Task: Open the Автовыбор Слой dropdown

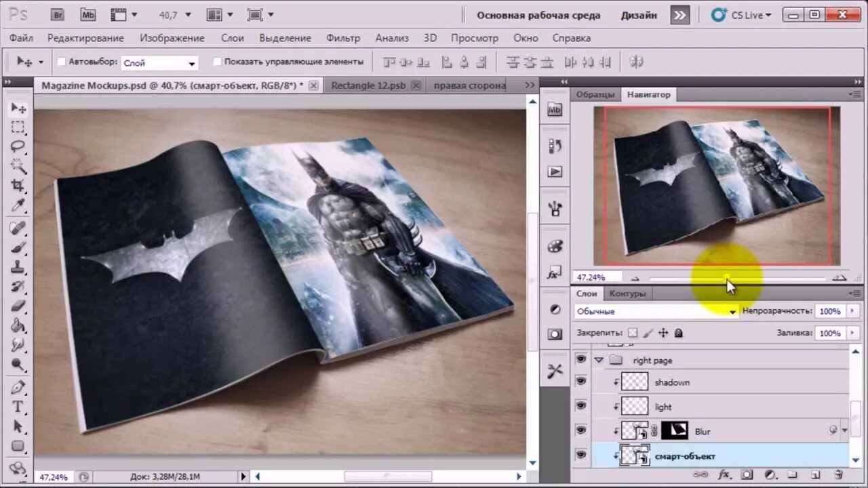Action: pos(159,62)
